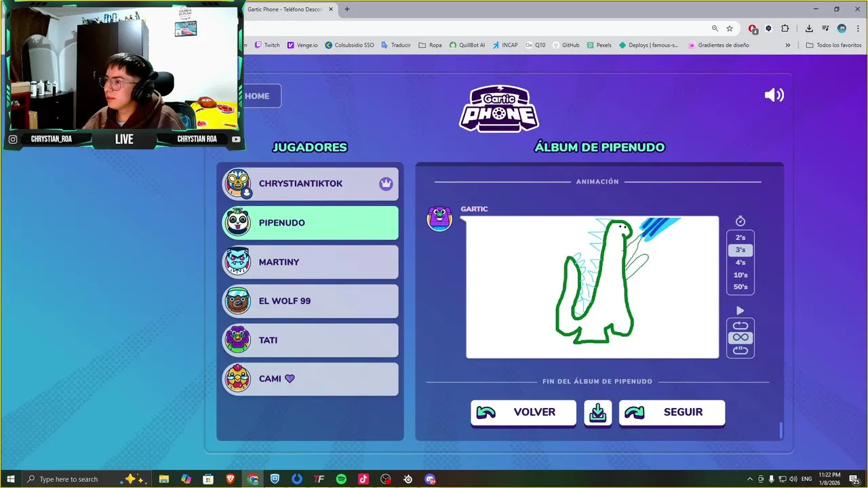Open File Explorer from the taskbar
868x488 pixels.
163,479
